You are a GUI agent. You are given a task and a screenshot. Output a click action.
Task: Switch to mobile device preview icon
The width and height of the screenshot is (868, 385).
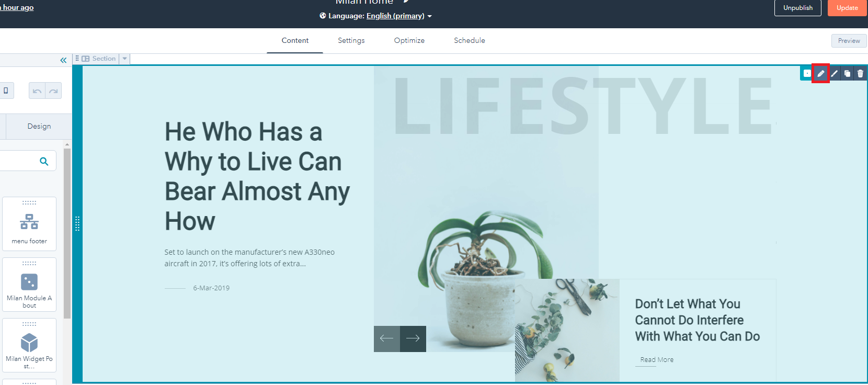pos(6,91)
